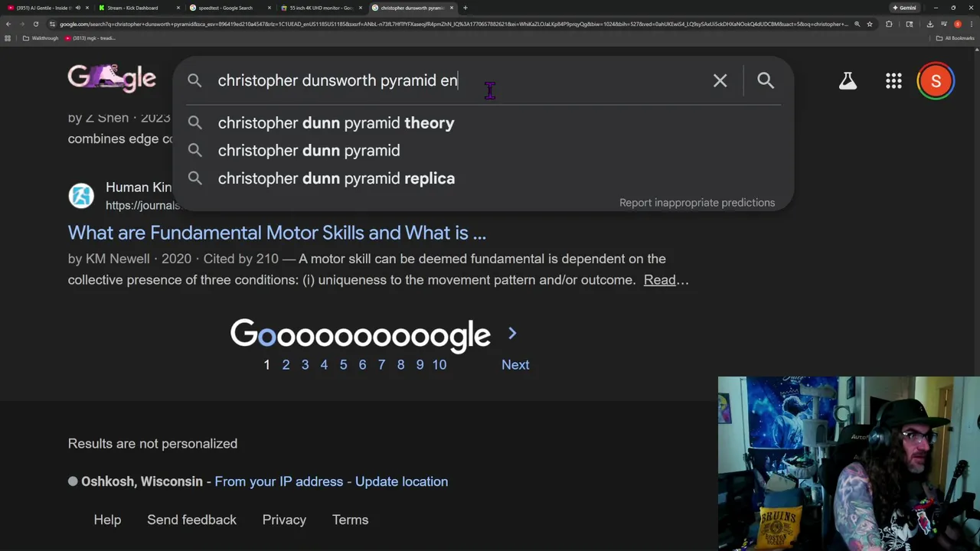Viewport: 980px width, 551px height.
Task: Close the AJ Gentile YouTube tab
Action: [x=87, y=8]
